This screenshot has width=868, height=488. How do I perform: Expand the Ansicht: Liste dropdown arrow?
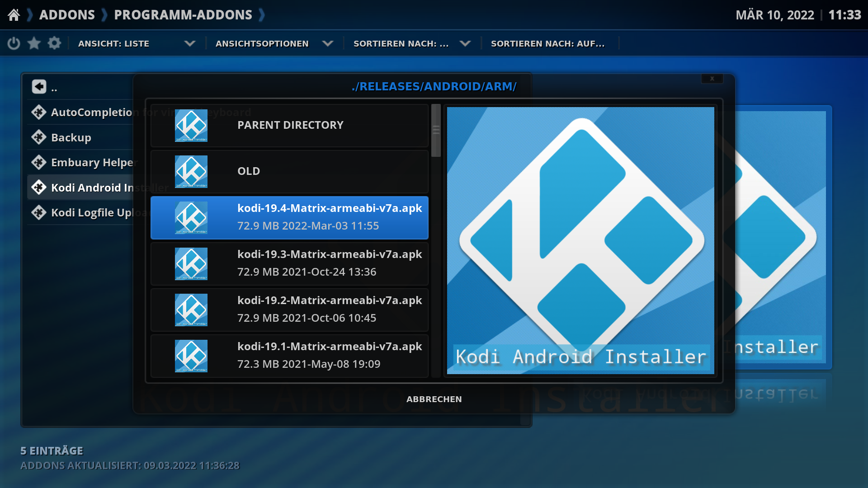(x=190, y=43)
